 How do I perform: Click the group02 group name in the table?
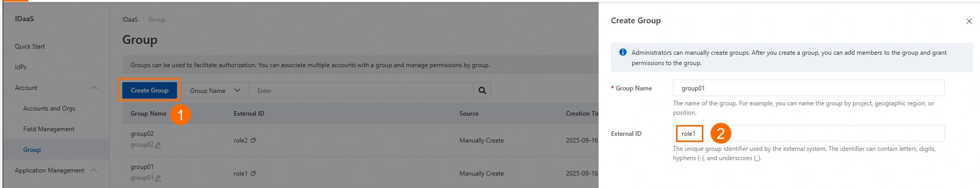click(142, 134)
